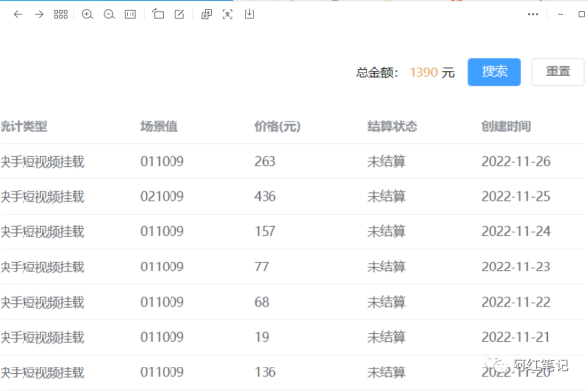Click the 重置 reset button
The width and height of the screenshot is (588, 391).
click(558, 72)
